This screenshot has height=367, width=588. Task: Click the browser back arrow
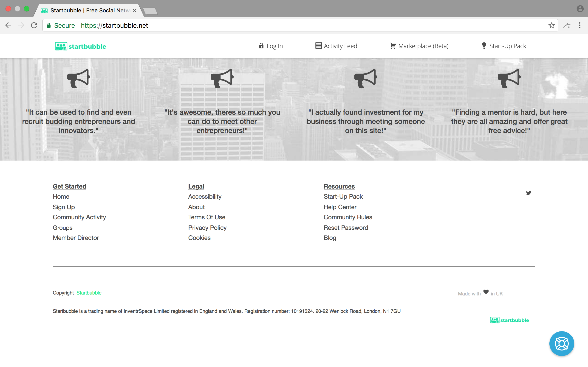(8, 25)
